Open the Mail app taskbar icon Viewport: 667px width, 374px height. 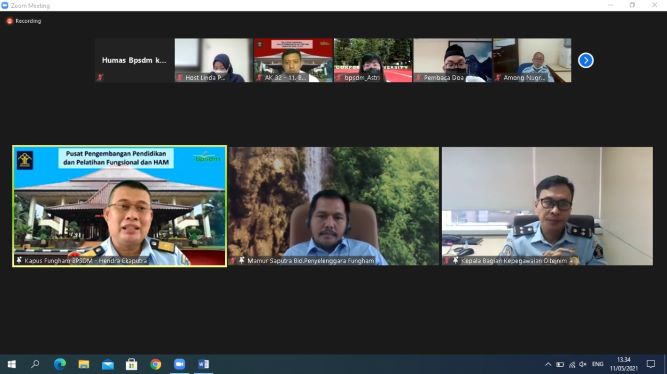[108, 364]
